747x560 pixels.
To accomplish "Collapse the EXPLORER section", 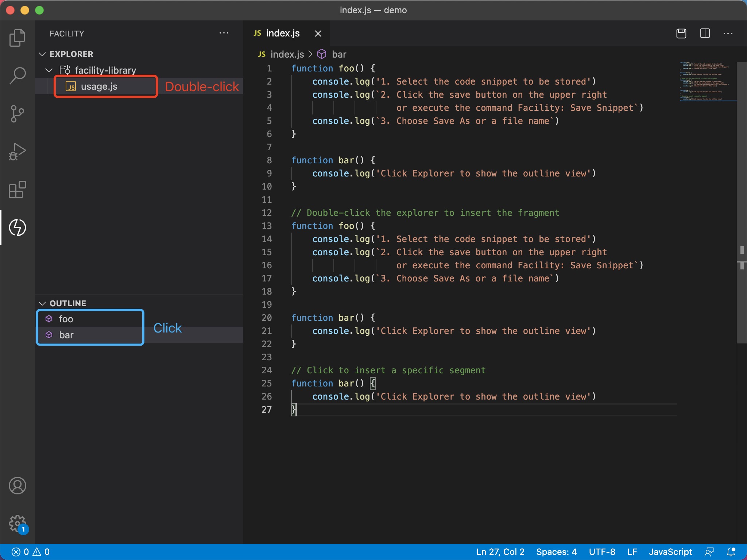I will [x=42, y=54].
